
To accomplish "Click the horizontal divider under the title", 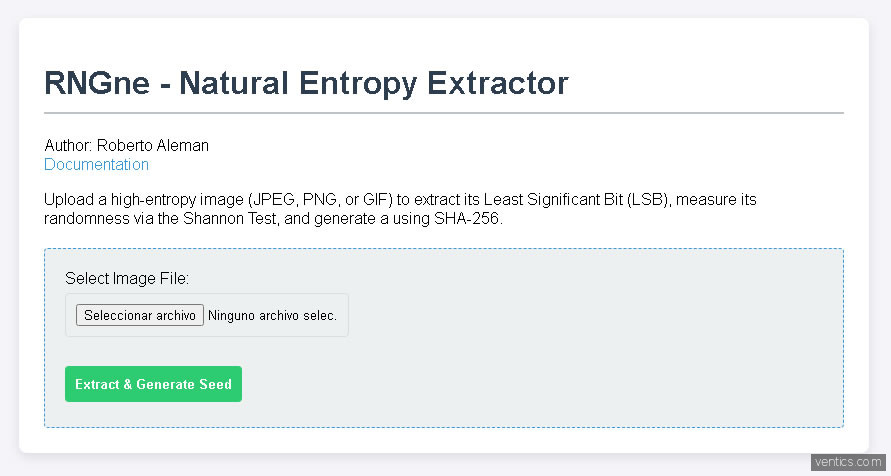I will point(444,113).
